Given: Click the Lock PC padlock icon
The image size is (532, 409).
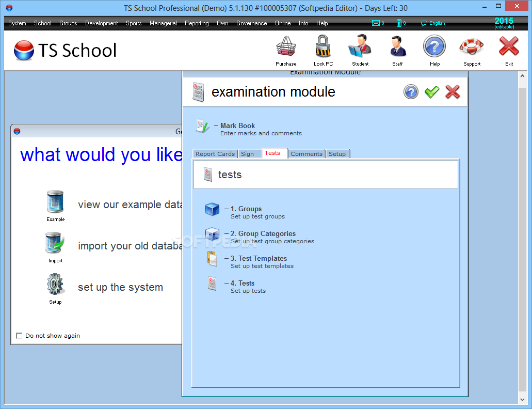Looking at the screenshot, I should (x=323, y=46).
